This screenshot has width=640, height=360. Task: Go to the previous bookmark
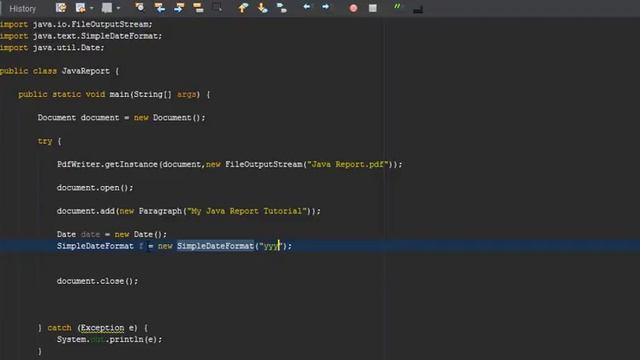[x=243, y=7]
